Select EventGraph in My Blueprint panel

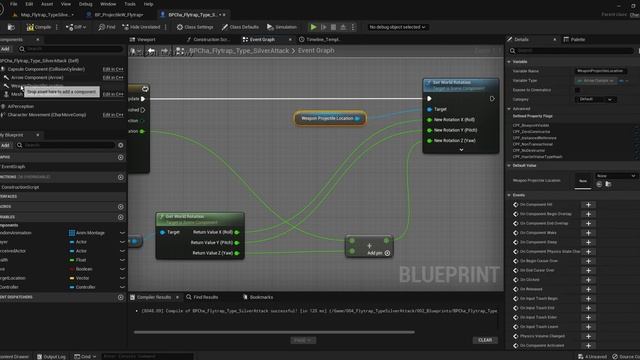(x=13, y=167)
